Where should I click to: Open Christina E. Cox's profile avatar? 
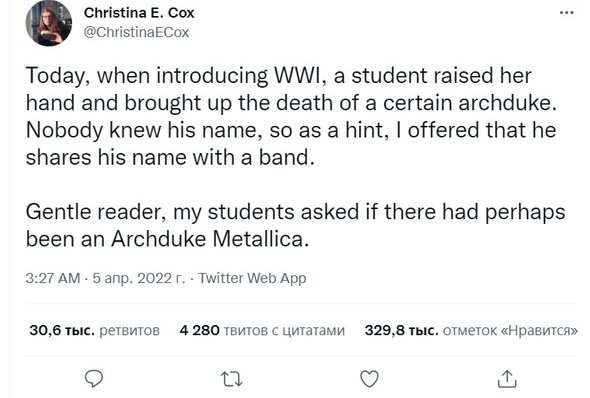[49, 23]
